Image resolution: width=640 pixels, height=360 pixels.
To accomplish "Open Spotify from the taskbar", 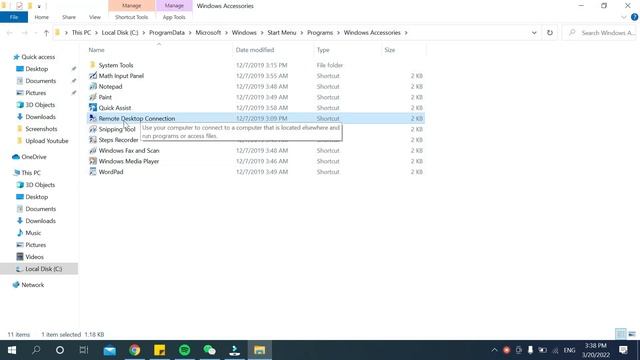I will pyautogui.click(x=184, y=350).
